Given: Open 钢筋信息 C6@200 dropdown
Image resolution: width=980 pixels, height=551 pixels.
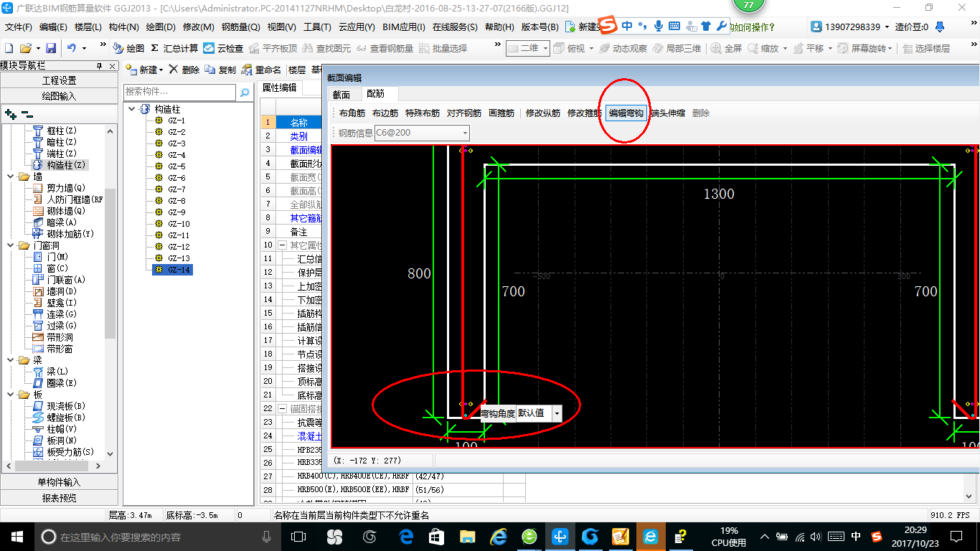Looking at the screenshot, I should coord(465,133).
